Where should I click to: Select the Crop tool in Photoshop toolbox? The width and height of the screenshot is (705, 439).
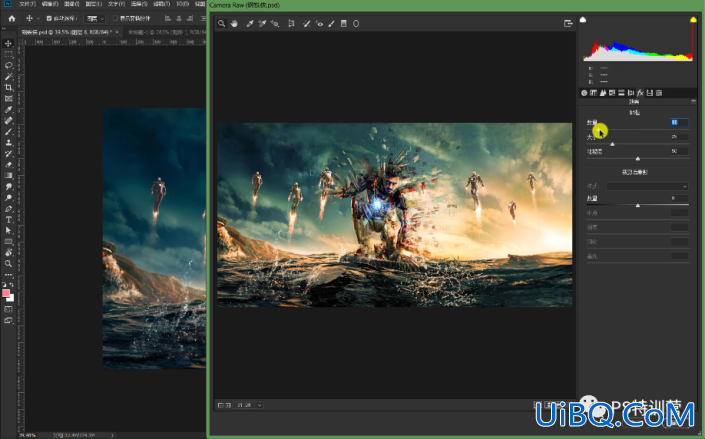click(9, 88)
